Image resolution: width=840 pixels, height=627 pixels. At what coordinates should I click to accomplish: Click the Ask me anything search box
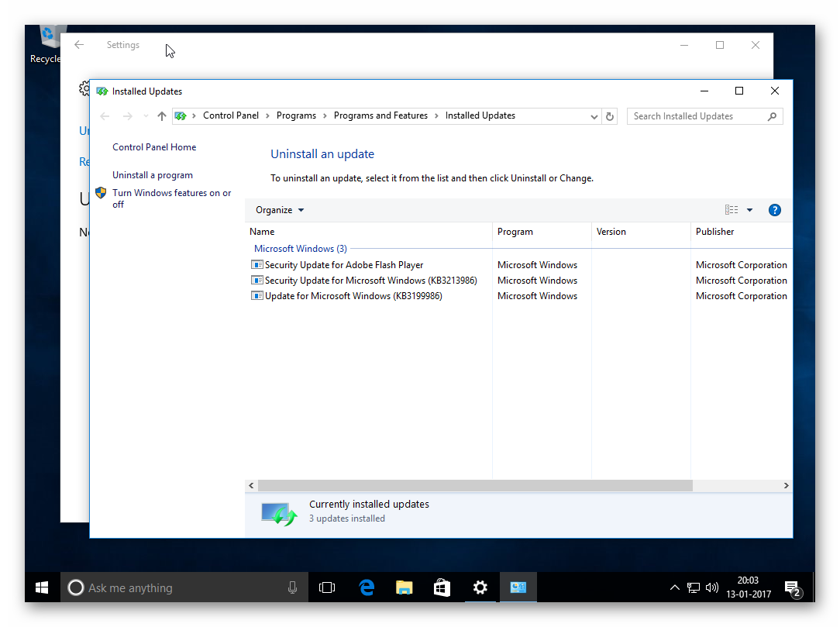coord(184,588)
